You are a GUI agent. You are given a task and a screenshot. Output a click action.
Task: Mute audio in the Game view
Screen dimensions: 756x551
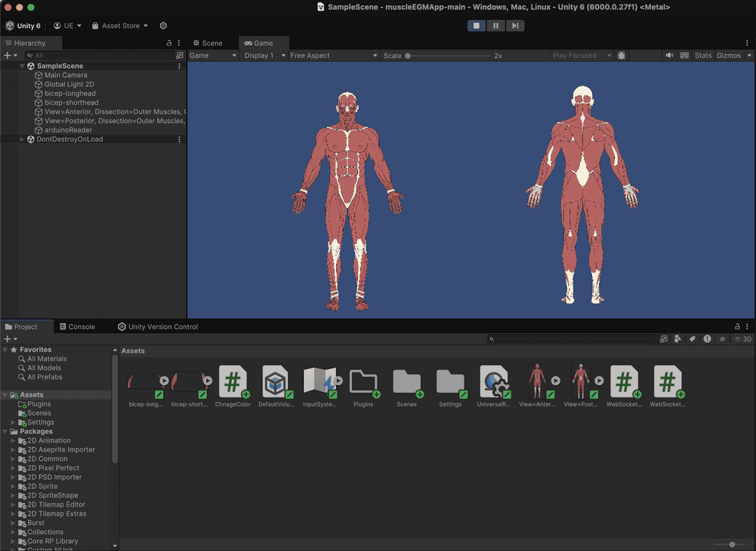point(670,55)
